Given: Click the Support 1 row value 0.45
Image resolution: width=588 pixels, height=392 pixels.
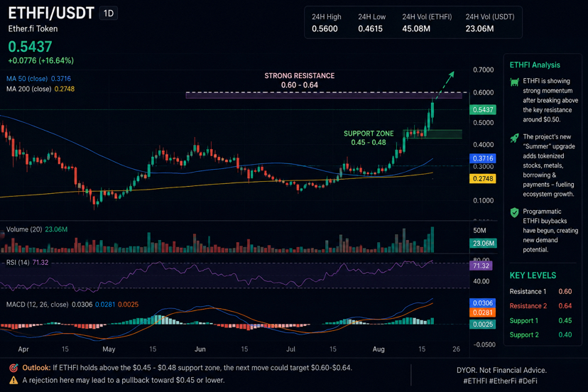Looking at the screenshot, I should 565,320.
